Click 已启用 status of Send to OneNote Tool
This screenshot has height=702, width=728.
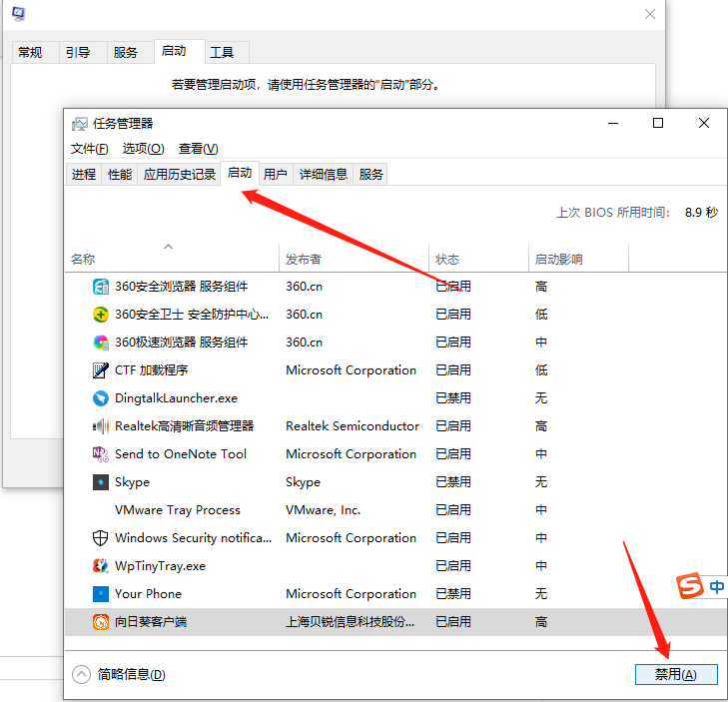click(x=453, y=453)
